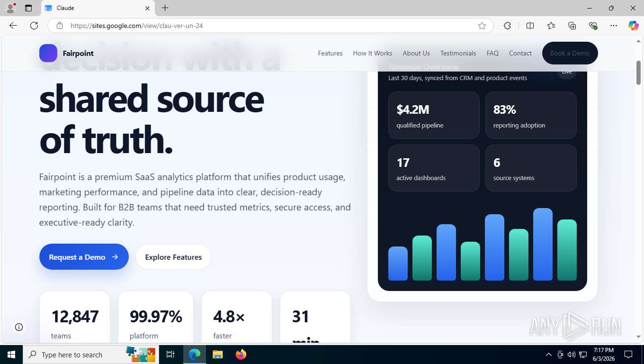Click the page vertical scrollbar thumb
This screenshot has width=644, height=364.
click(638, 73)
